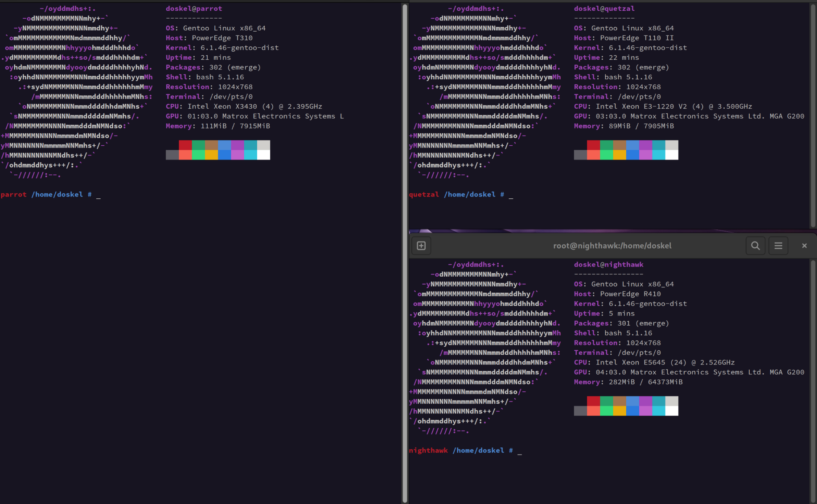Click GPU 01:03.0 Matrox line in parrot
This screenshot has width=817, height=504.
(255, 116)
